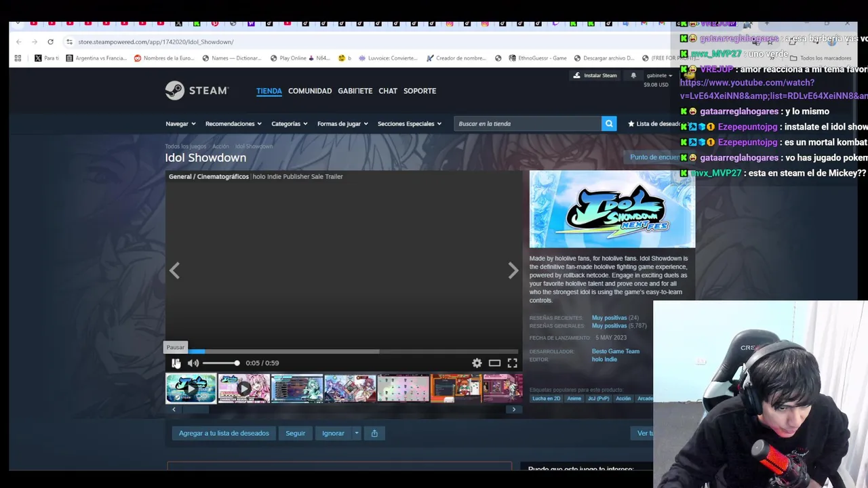The height and width of the screenshot is (488, 868).
Task: Expand Secciones Especiales dropdown
Action: click(410, 123)
